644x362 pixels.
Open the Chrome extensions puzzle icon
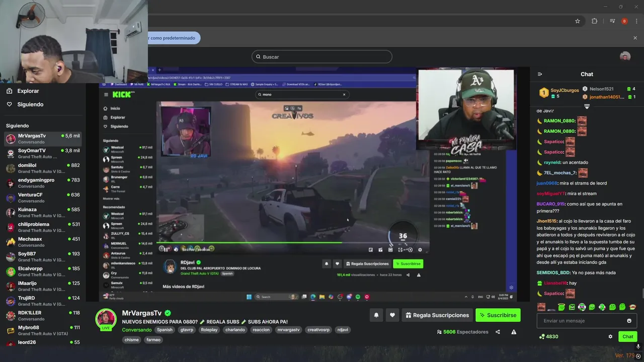tap(595, 21)
